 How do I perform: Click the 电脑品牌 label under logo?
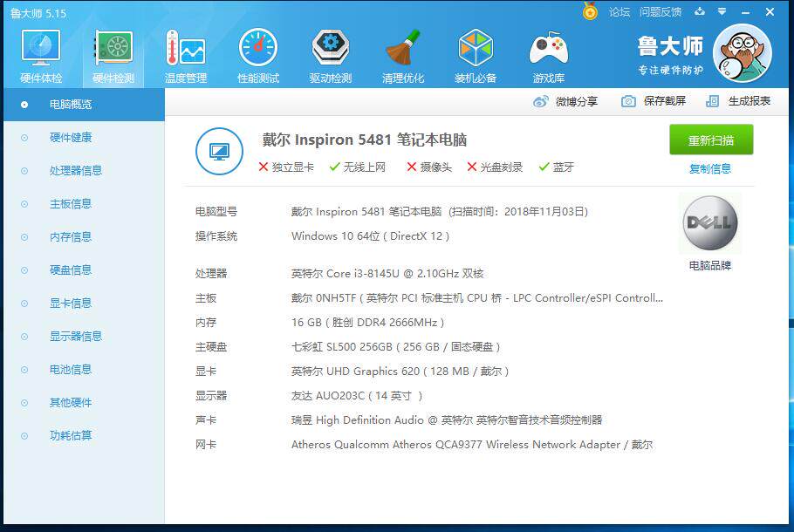pos(710,266)
